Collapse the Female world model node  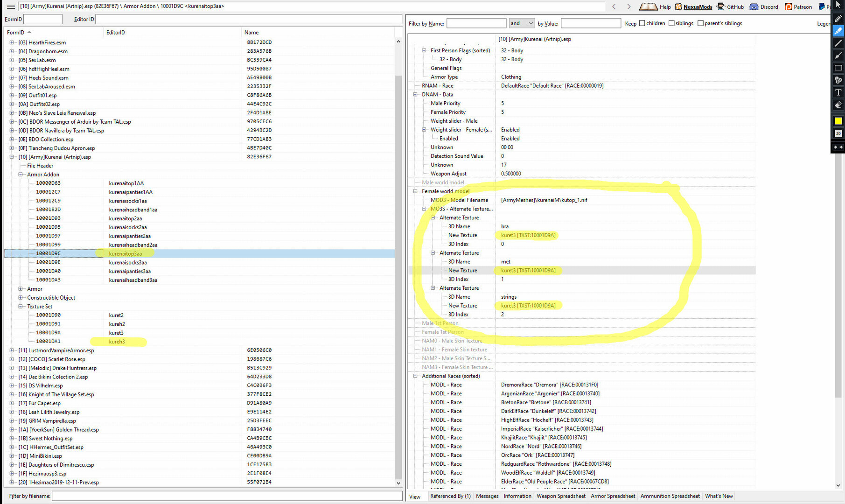415,191
